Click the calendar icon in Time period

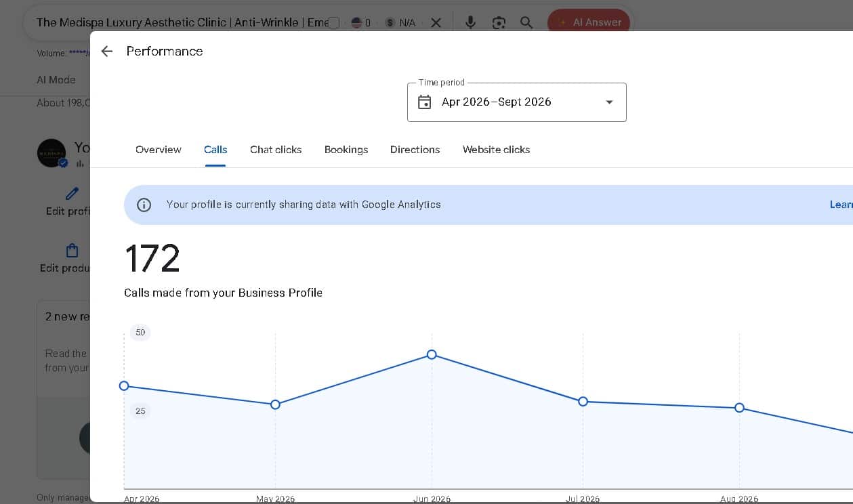click(425, 102)
